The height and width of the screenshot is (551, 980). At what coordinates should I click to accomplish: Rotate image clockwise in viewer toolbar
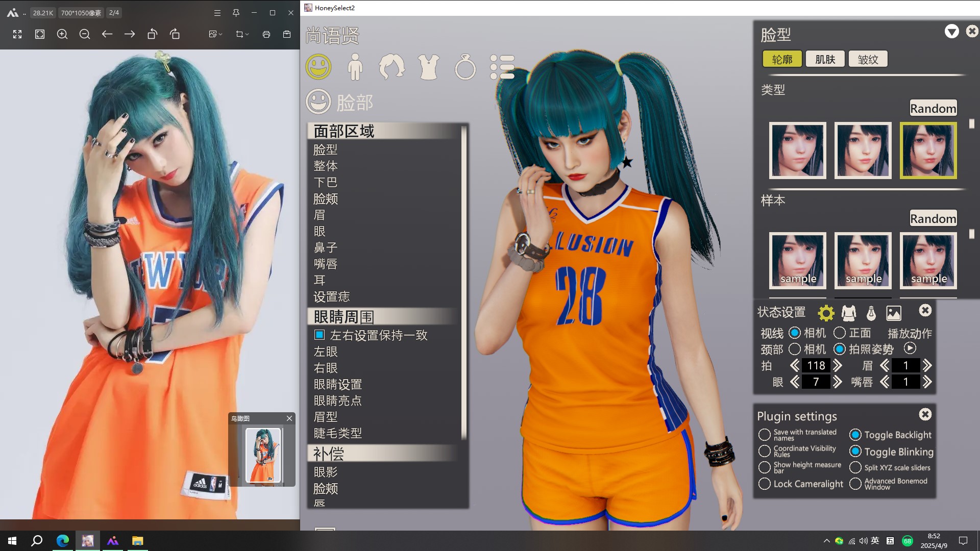click(175, 34)
